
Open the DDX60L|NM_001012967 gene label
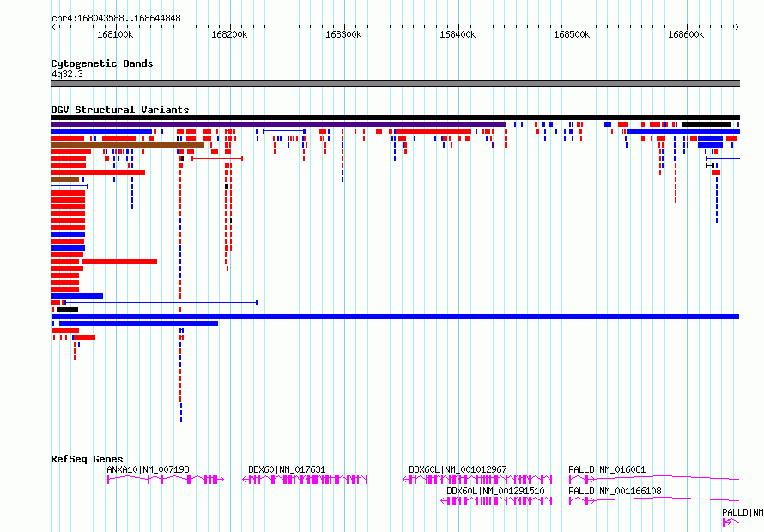pyautogui.click(x=458, y=469)
